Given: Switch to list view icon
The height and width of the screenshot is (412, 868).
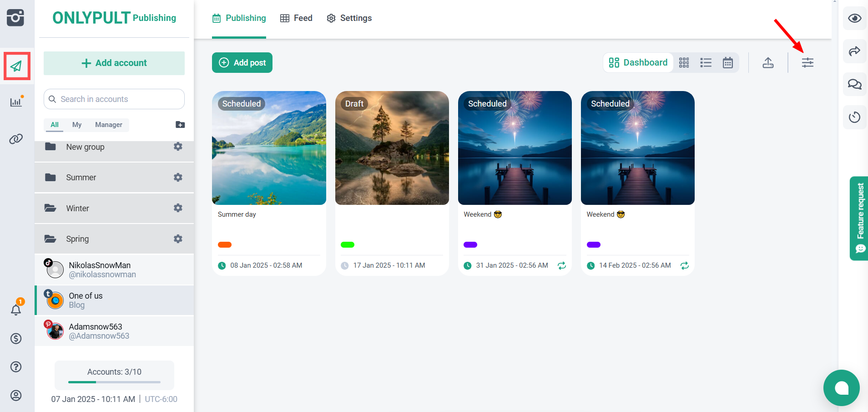Looking at the screenshot, I should tap(706, 63).
